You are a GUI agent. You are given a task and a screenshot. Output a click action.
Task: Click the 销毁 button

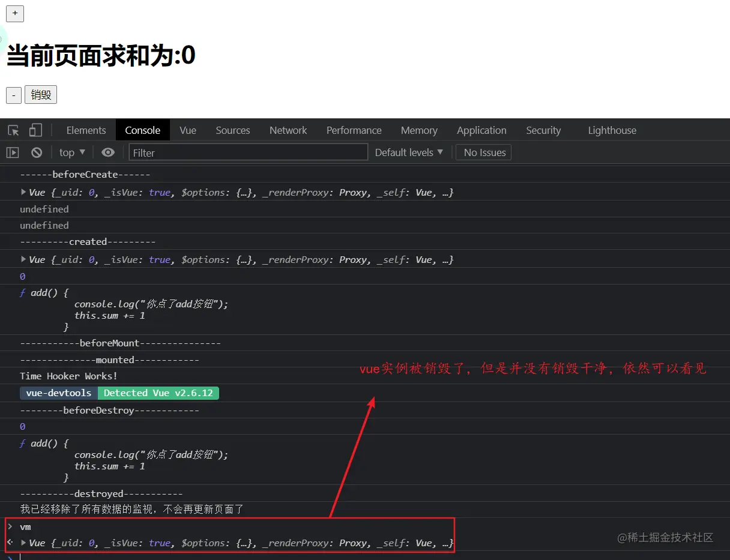click(41, 95)
